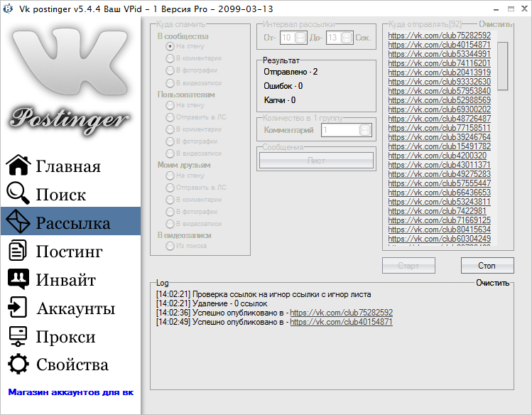Stop the mailing with Стоп button
The height and width of the screenshot is (415, 532).
487,265
